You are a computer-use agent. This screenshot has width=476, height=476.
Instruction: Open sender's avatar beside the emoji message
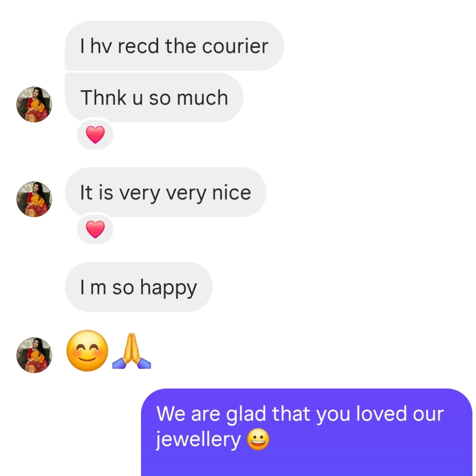click(34, 355)
